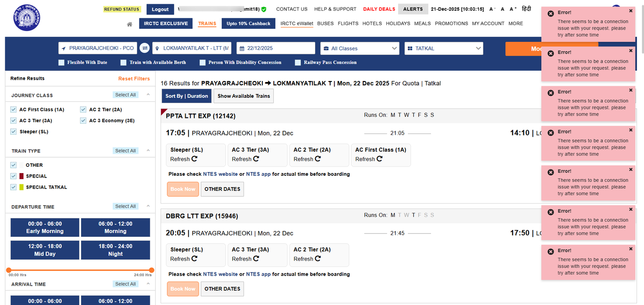
Task: Refresh Sleeper (SL) availability for DBRG LTT EXP
Action: [x=194, y=259]
